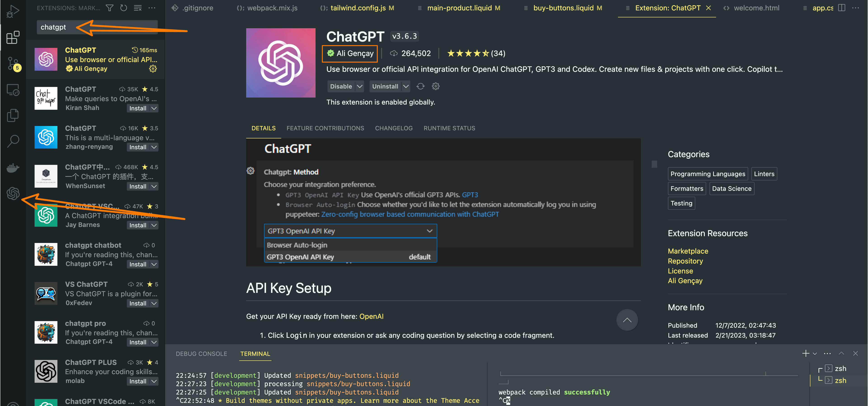Click the Disable button
Image resolution: width=868 pixels, height=406 pixels.
tap(341, 86)
